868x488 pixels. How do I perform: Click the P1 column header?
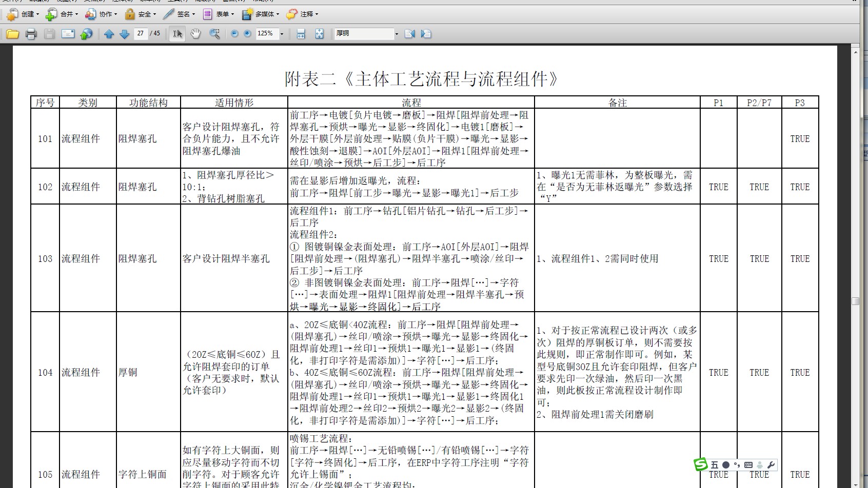point(718,103)
